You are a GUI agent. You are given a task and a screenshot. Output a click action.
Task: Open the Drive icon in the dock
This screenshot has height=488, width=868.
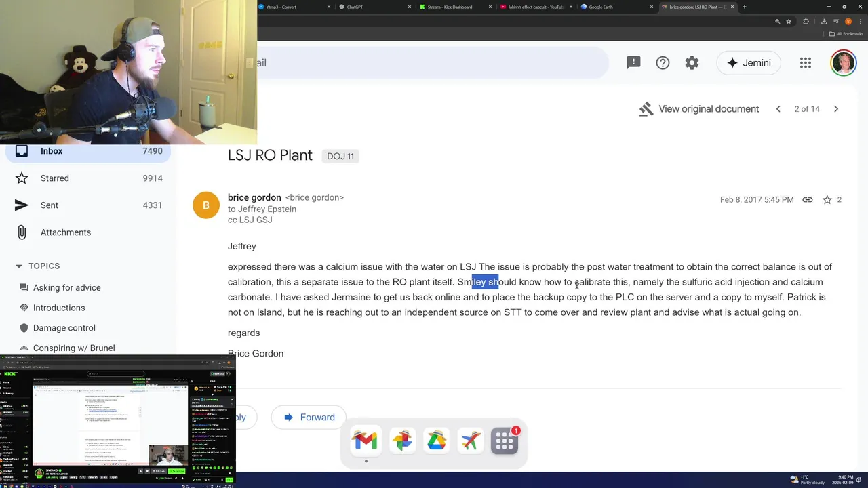[x=436, y=441]
